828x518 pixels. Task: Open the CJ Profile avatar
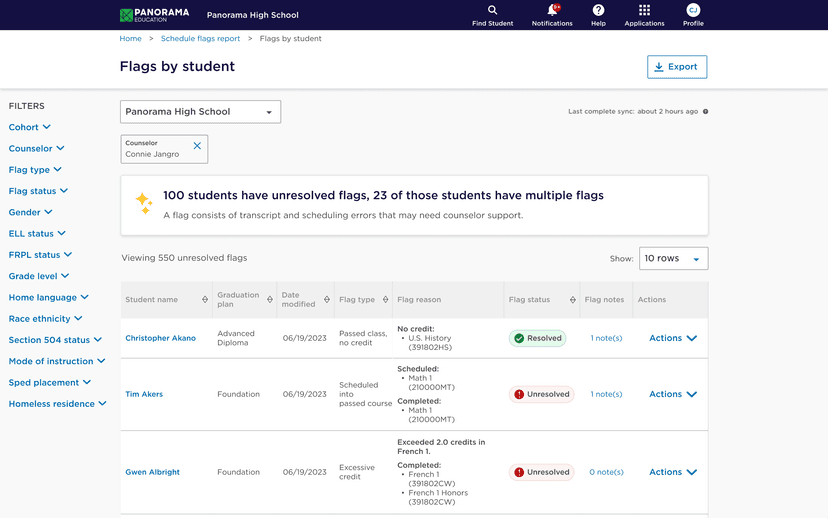click(693, 10)
